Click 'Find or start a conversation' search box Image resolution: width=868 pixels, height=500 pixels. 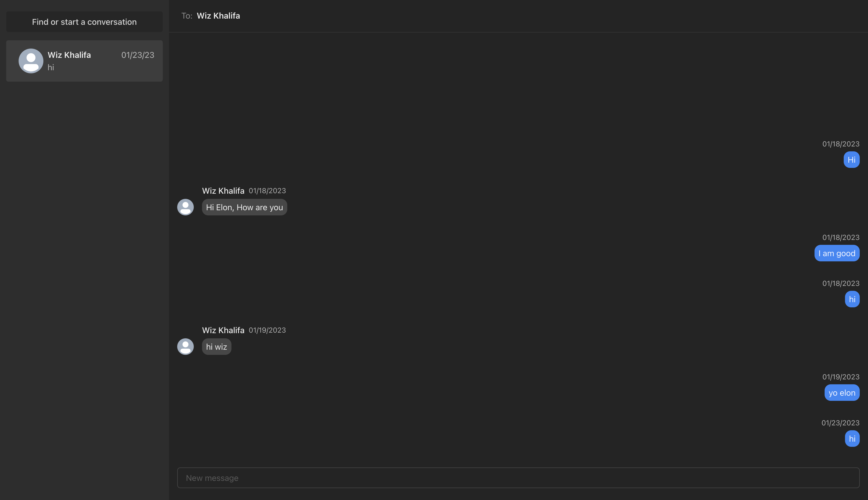(84, 22)
